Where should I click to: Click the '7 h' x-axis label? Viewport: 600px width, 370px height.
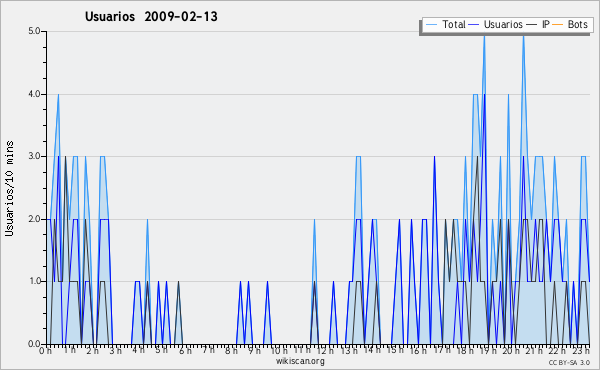click(x=209, y=350)
